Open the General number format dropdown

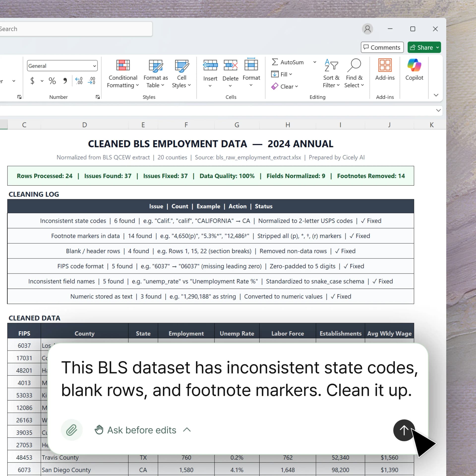94,66
